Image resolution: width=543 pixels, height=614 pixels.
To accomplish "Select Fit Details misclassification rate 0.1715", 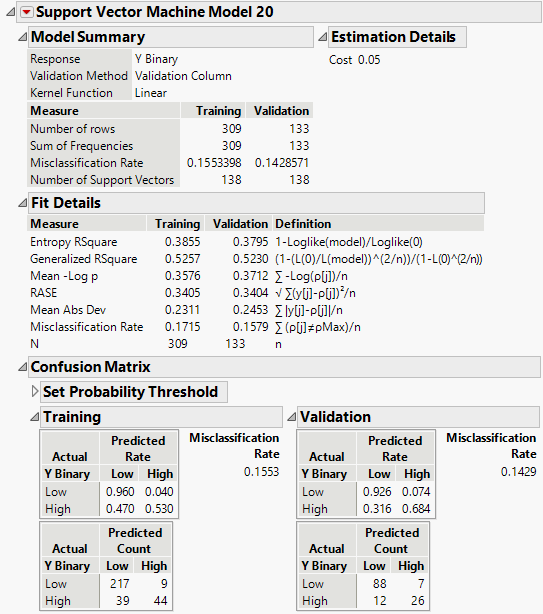I will click(x=182, y=327).
